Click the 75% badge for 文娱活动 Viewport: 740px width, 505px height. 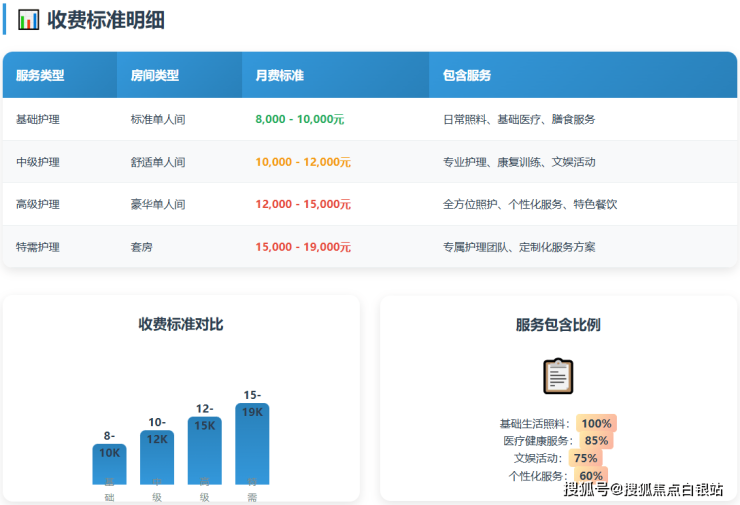[585, 458]
